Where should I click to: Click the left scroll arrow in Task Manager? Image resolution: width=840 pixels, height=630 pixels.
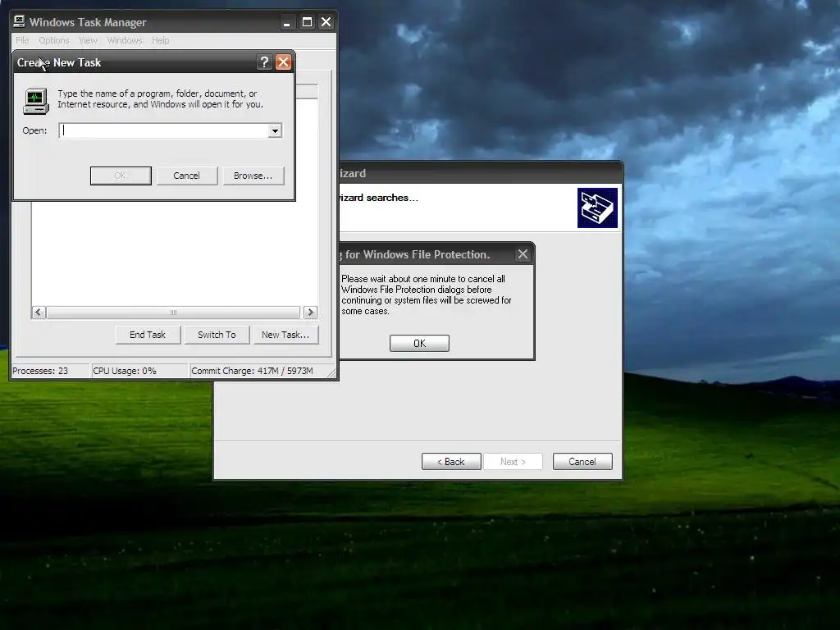click(39, 313)
